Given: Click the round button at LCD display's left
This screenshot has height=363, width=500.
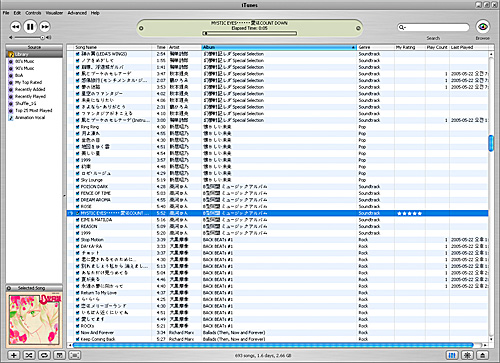Looking at the screenshot, I should tap(141, 28).
